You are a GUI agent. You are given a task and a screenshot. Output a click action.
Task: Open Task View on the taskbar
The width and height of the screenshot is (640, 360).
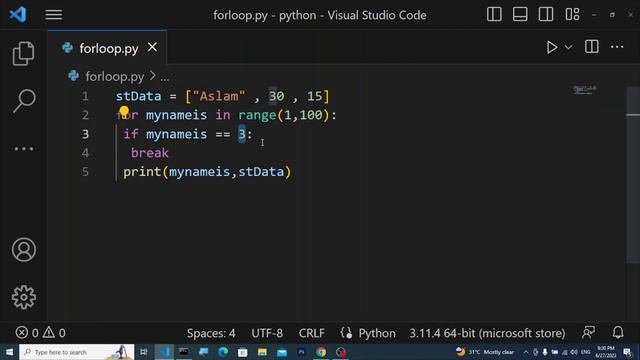pyautogui.click(x=144, y=352)
